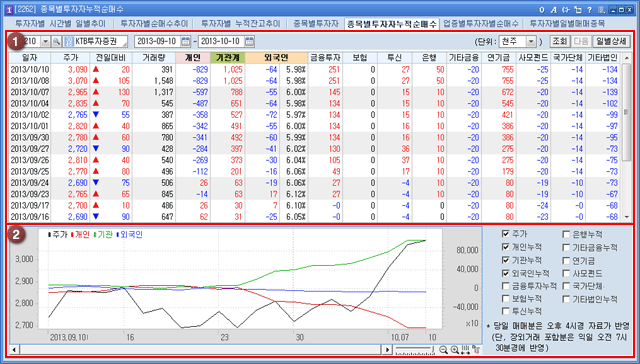Viewport: 640px width, 364px height.
Task: Click the chart settings icon beside zoom tools
Action: pyautogui.click(x=476, y=350)
